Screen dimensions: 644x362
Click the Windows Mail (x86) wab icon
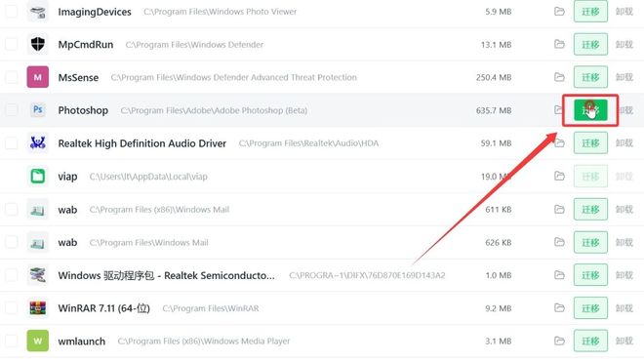[38, 209]
